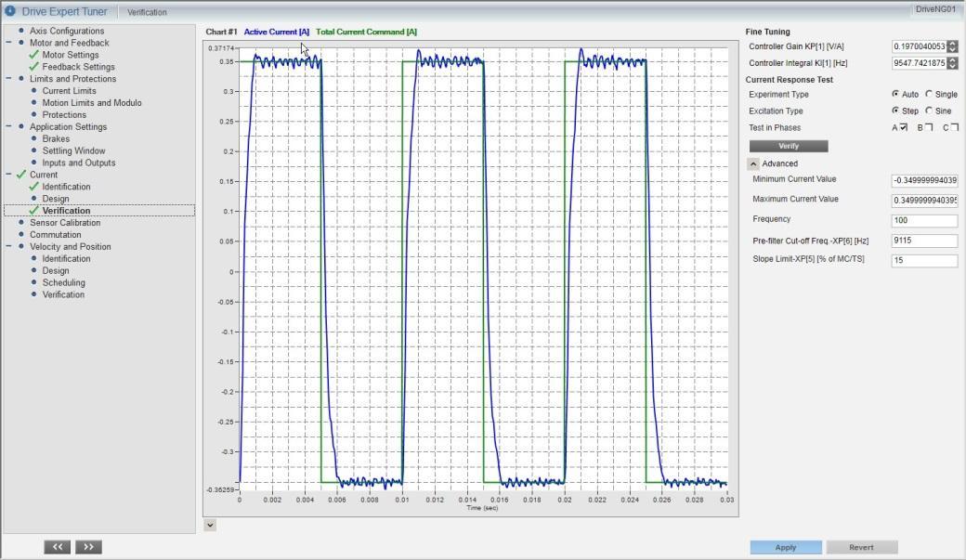Adjust Controller Integral KI stepper arrows
Viewport: 966px width, 560px height.
point(952,63)
